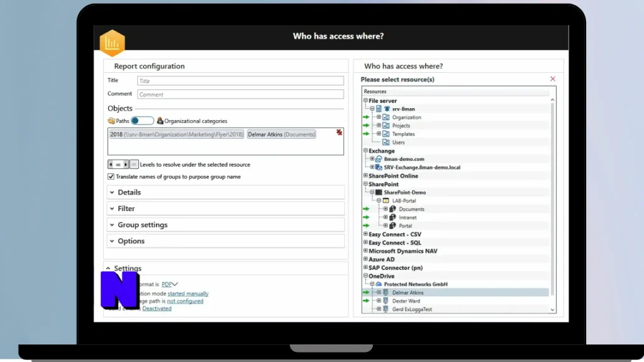Click the Portal library icon

tap(392, 226)
